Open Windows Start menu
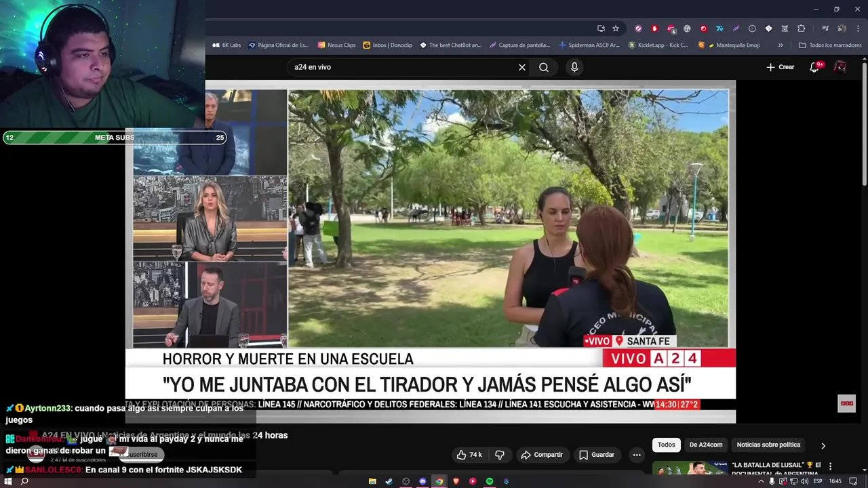 pos(8,481)
